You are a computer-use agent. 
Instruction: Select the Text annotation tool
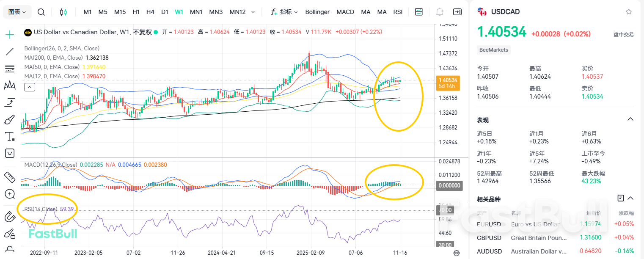point(9,136)
